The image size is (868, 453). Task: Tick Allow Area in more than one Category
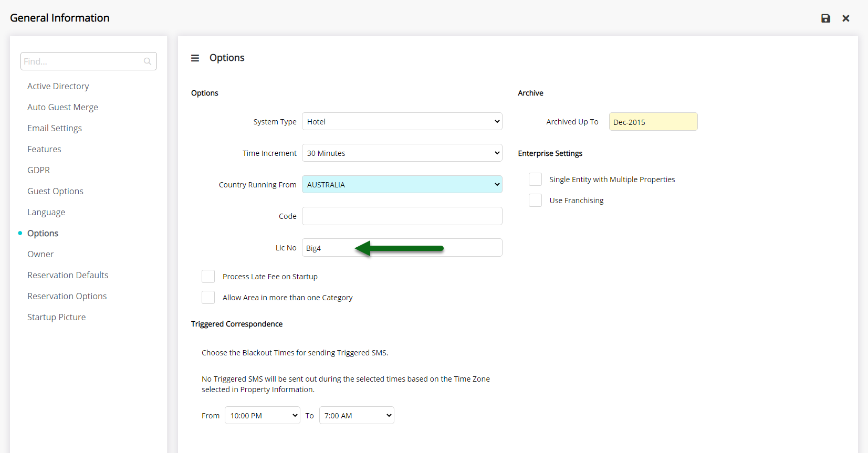point(208,298)
